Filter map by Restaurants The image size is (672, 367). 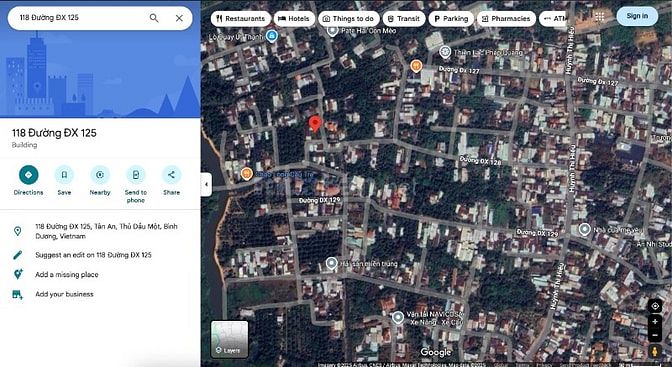241,19
